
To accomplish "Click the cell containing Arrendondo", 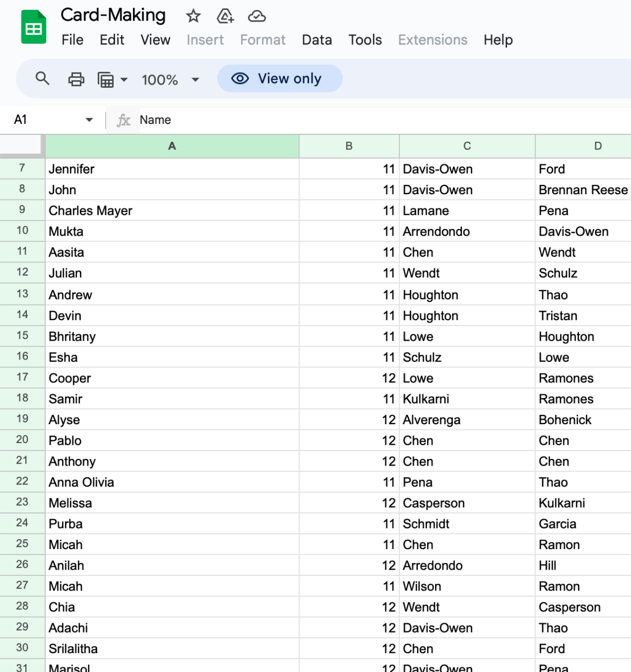I will click(467, 232).
